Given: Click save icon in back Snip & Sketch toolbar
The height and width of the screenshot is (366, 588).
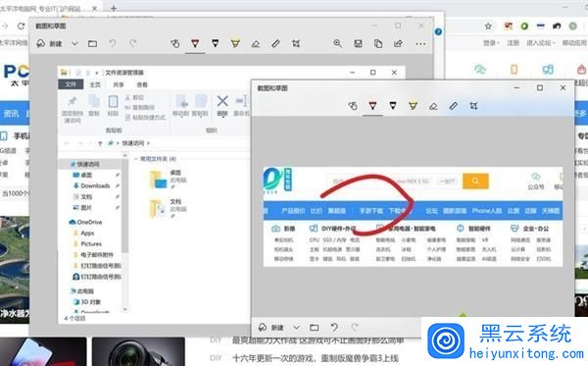Looking at the screenshot, I should 358,43.
